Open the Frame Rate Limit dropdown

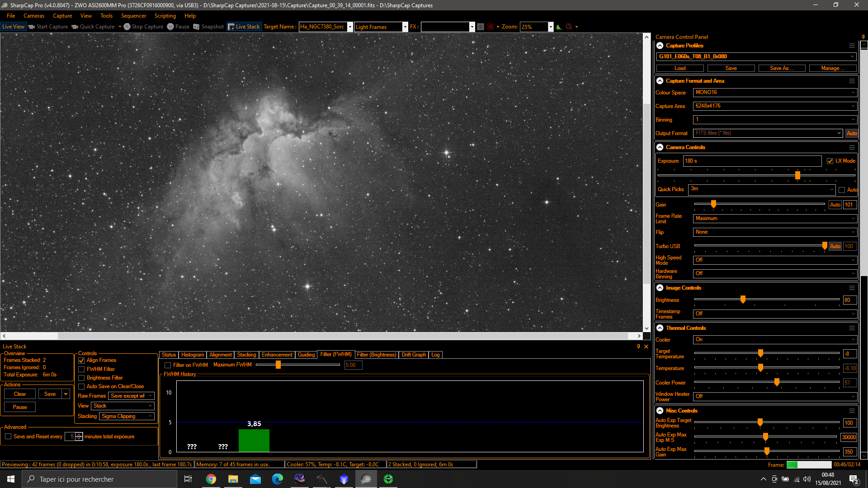tap(775, 218)
